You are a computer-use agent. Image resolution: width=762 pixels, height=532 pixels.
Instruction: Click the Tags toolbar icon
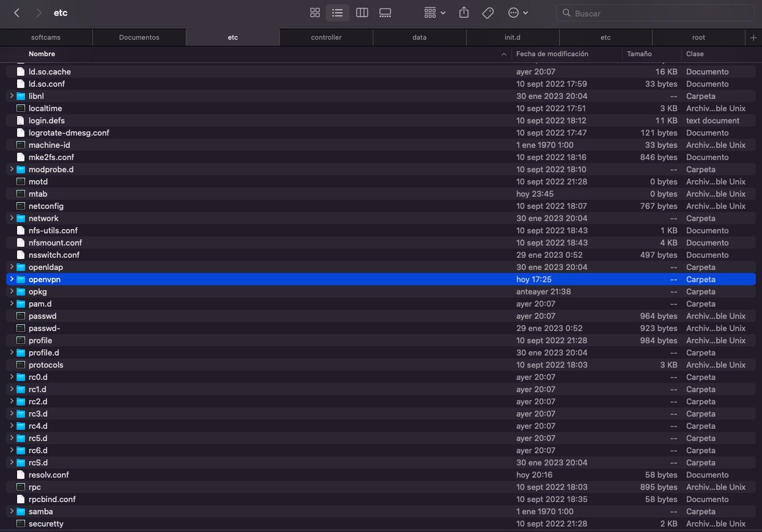(488, 13)
